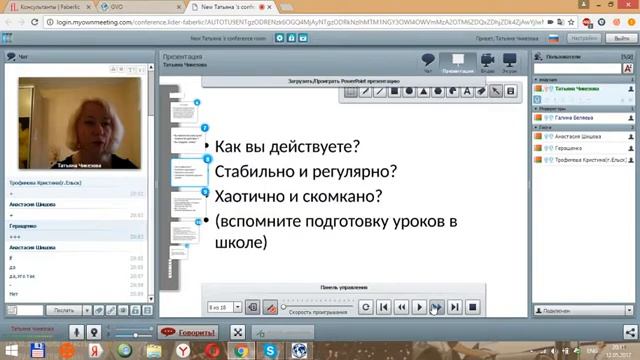640x360 pixels.
Task: Open the color fill palette tool
Action: tap(453, 91)
